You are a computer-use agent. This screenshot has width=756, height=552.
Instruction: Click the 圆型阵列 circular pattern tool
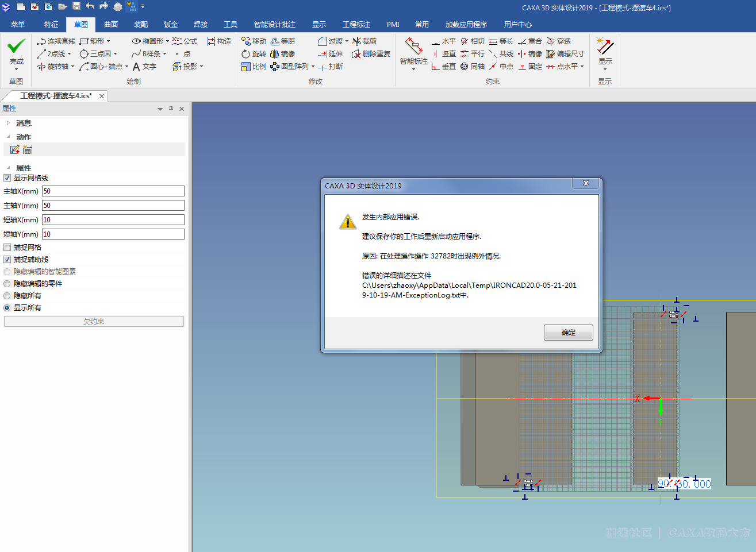tap(290, 67)
